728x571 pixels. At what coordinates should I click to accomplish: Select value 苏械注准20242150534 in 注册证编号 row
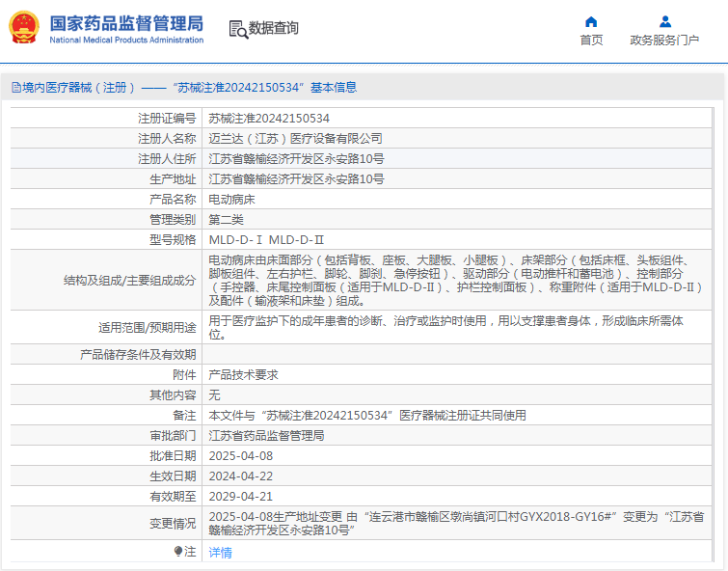click(269, 119)
